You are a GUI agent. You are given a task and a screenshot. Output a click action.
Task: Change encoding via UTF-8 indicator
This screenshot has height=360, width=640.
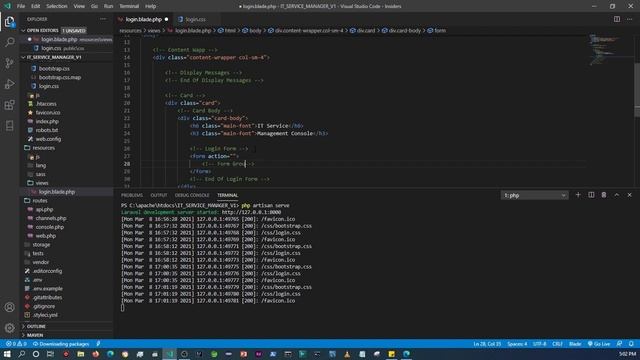539,344
